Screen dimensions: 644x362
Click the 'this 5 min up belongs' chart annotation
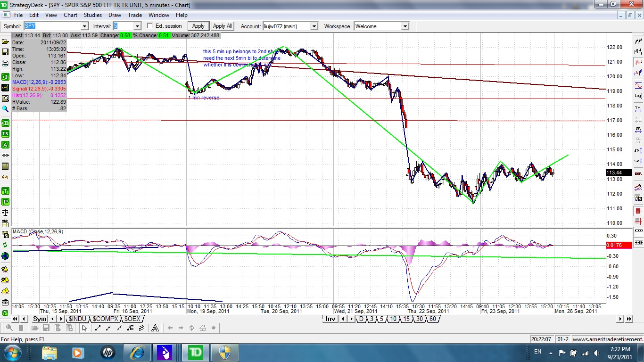point(241,51)
